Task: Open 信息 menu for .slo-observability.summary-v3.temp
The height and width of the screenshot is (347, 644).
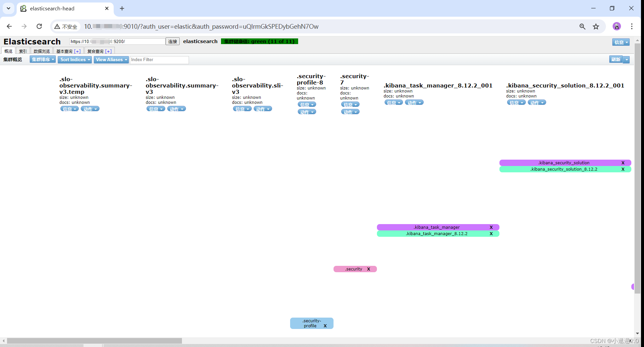Action: pos(69,109)
